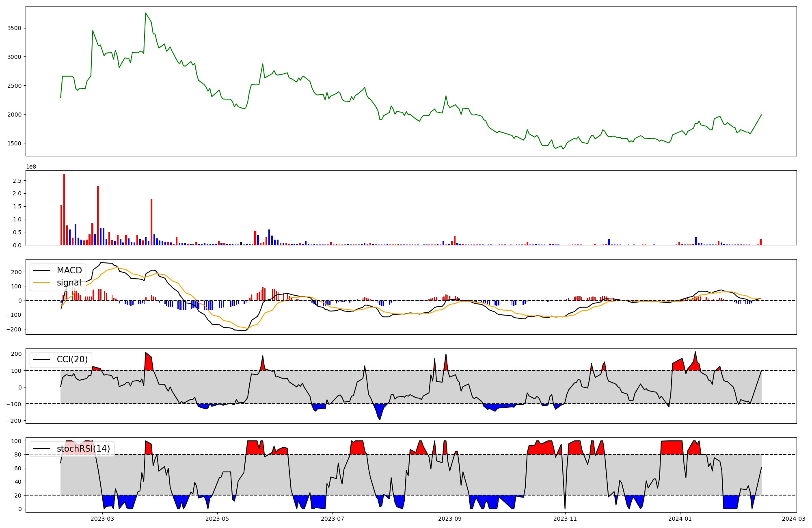
Task: Click the 2023-07 x-axis date label
Action: 333,519
